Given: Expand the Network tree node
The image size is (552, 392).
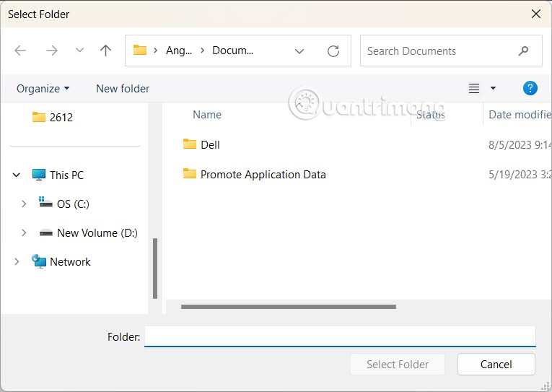Looking at the screenshot, I should (x=17, y=261).
